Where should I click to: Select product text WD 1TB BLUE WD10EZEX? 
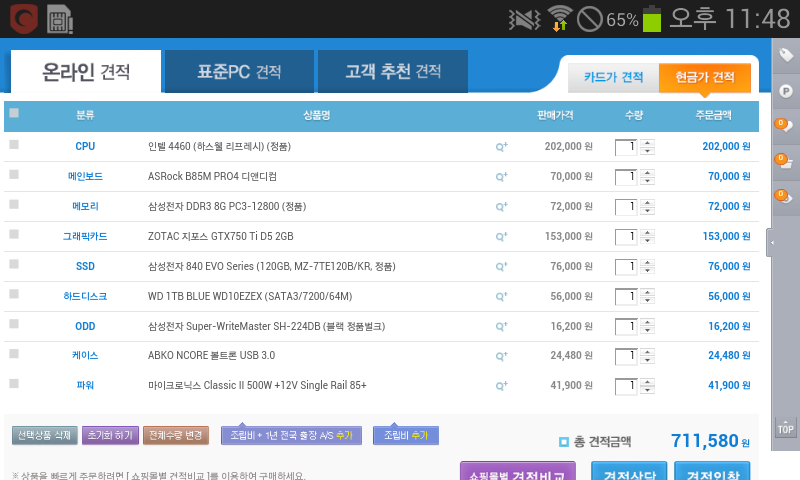pyautogui.click(x=205, y=296)
